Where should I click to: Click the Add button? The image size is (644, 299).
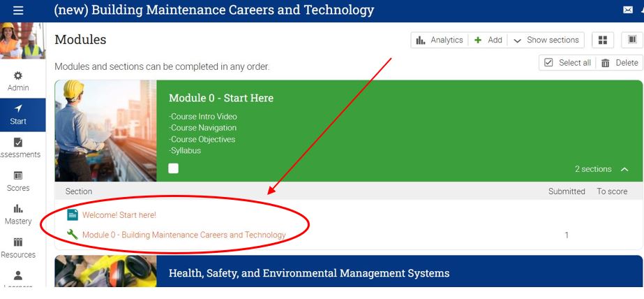[488, 41]
